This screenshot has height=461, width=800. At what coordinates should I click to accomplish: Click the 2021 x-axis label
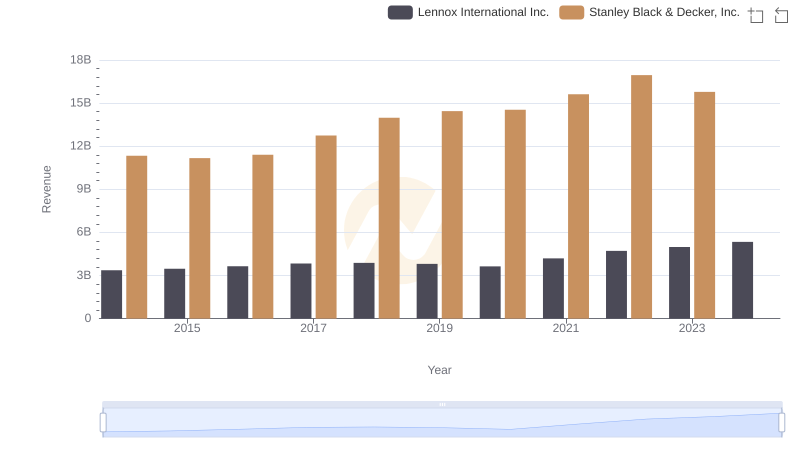pyautogui.click(x=566, y=328)
